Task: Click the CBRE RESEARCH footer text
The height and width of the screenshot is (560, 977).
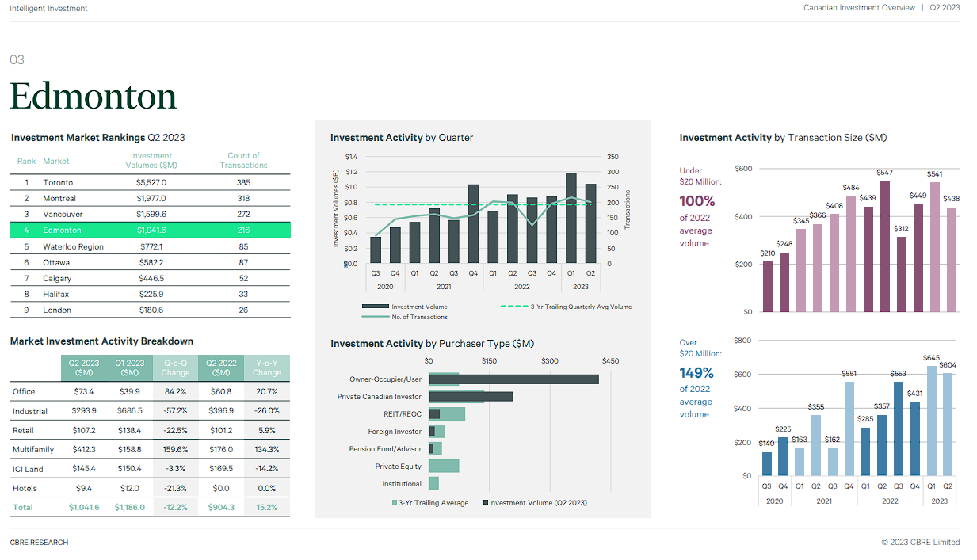Action: [x=40, y=543]
